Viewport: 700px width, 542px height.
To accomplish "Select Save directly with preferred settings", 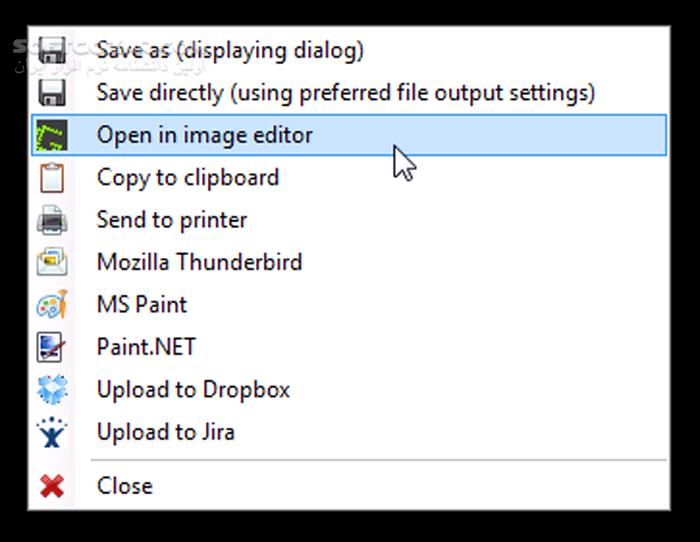I will pos(345,93).
